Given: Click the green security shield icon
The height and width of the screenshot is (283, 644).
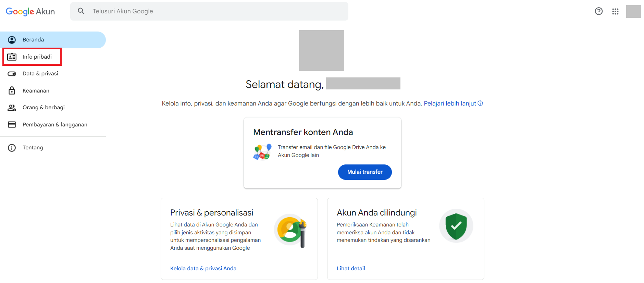Looking at the screenshot, I should pyautogui.click(x=456, y=226).
